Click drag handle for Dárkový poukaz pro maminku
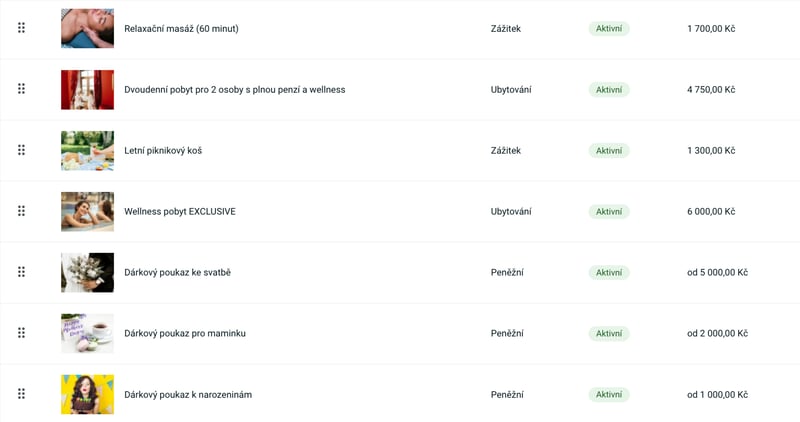The height and width of the screenshot is (422, 800). pos(21,333)
